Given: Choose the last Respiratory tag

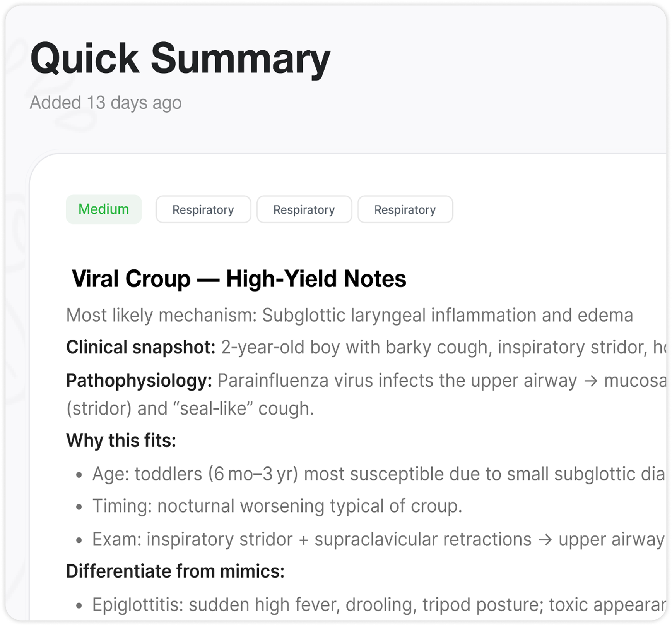Looking at the screenshot, I should [405, 209].
